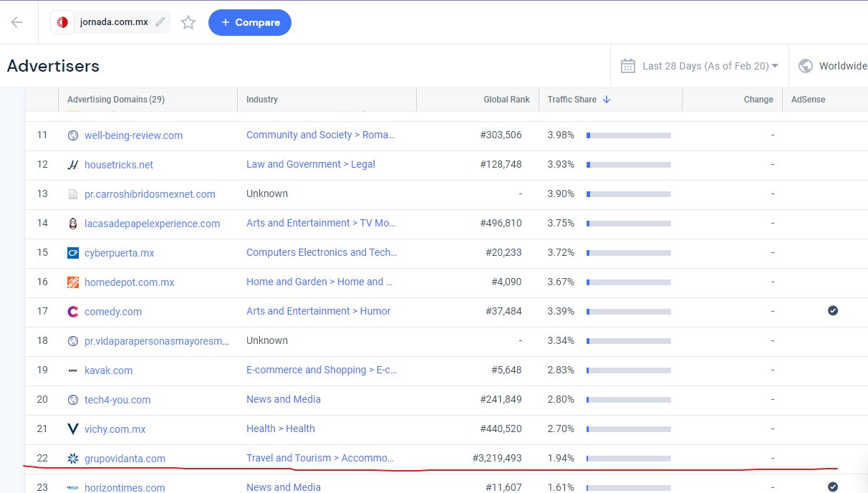The image size is (868, 493).
Task: Click the comedy.com purple C favicon
Action: tap(72, 312)
